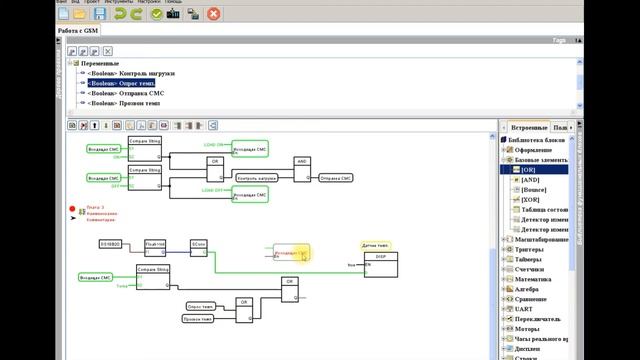Move the board down with the down arrow icon
Screen dimensions: 640x360
tap(106, 125)
